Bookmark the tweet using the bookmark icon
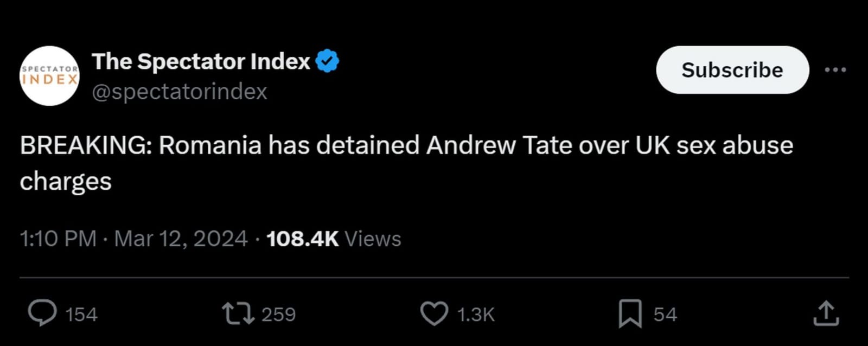 [630, 313]
